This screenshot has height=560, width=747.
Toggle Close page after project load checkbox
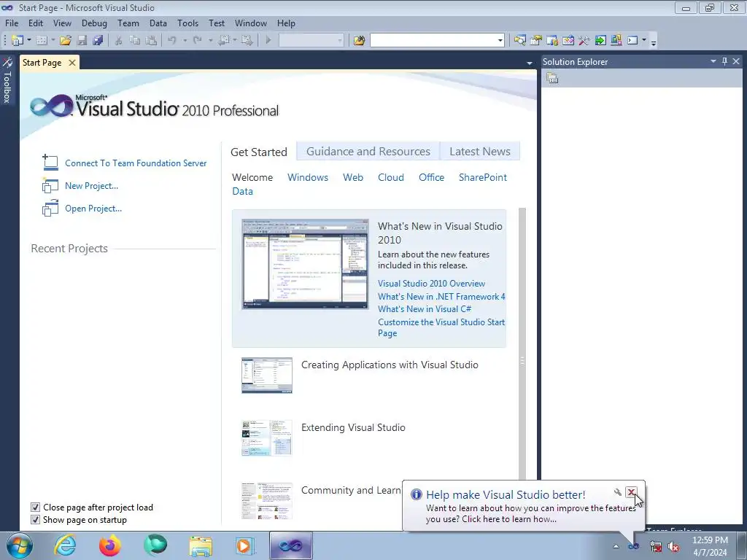[35, 507]
